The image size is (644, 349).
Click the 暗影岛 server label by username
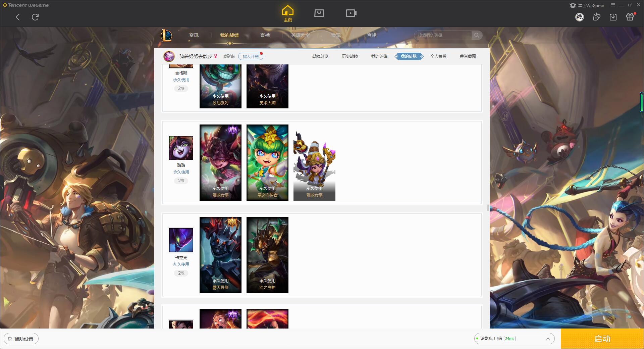[229, 56]
